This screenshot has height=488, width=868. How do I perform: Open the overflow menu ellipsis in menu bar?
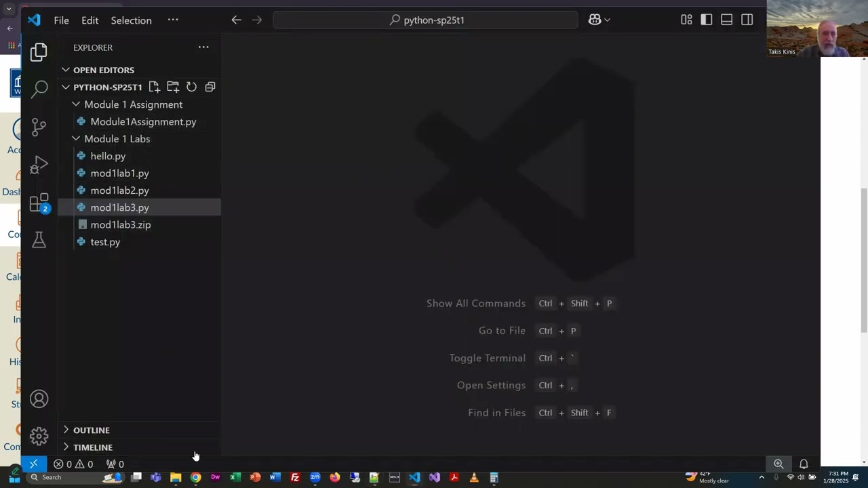(x=173, y=20)
